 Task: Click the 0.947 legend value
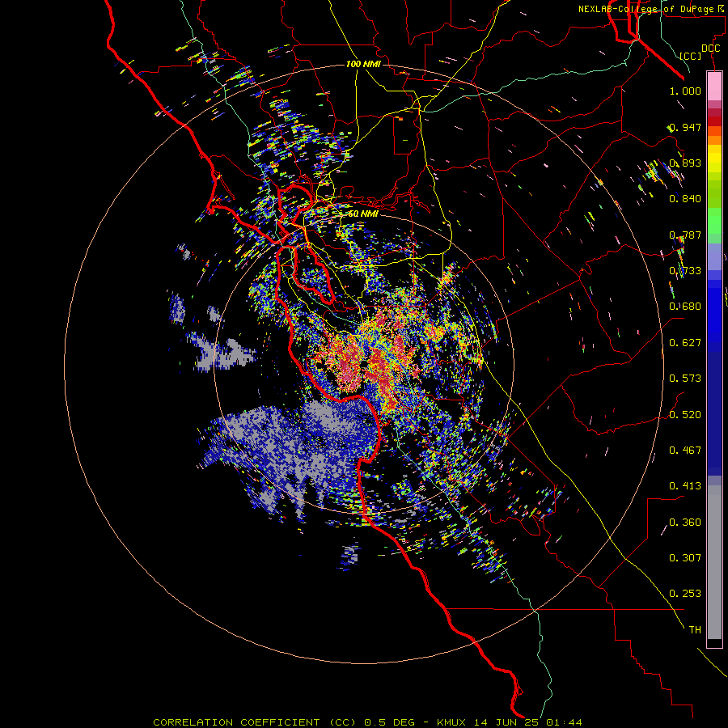pos(685,127)
